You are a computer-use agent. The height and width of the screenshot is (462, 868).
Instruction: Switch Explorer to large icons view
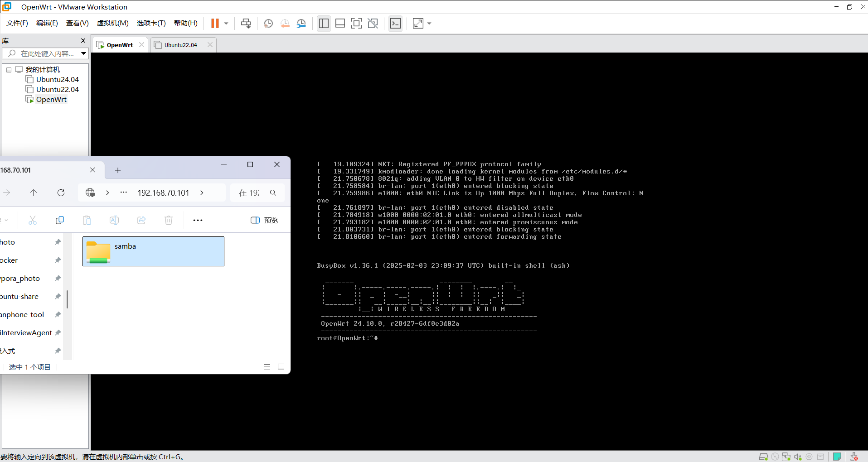tap(281, 367)
